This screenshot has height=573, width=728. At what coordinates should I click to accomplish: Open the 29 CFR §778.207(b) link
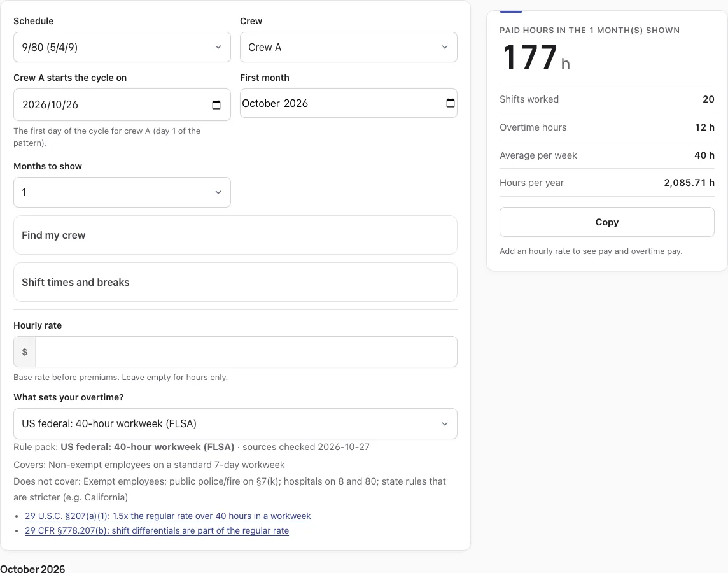(157, 530)
